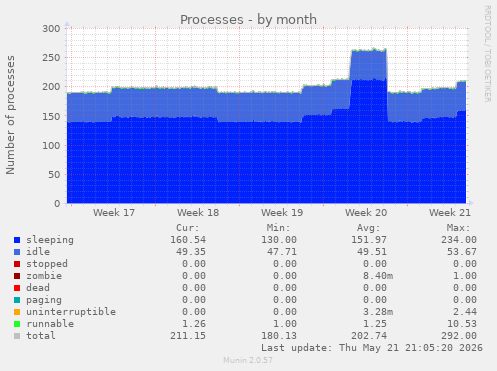Screen dimensions: 497x371
Task: Click the 'Week 21' axis label
Action: (450, 213)
